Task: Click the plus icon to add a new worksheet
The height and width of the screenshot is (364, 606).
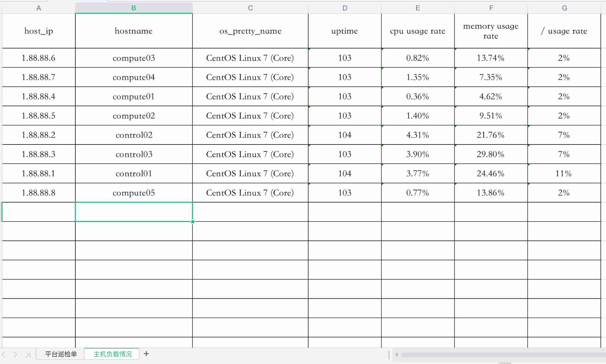Action: click(x=146, y=354)
